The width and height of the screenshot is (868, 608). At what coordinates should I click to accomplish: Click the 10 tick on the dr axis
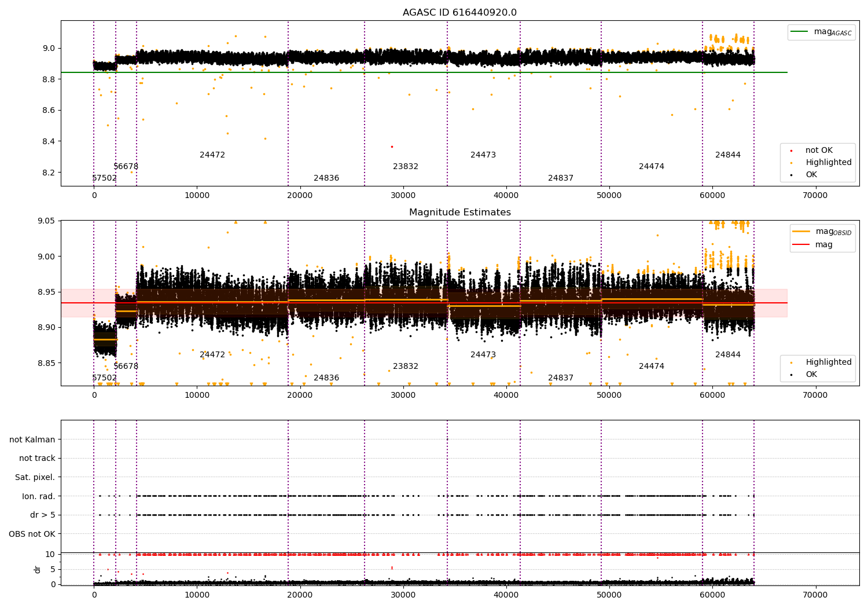click(50, 554)
